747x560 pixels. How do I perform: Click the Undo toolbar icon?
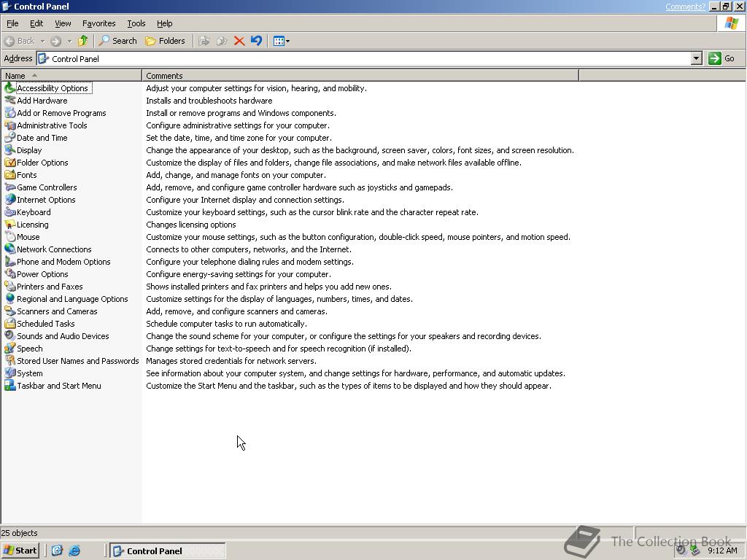256,41
